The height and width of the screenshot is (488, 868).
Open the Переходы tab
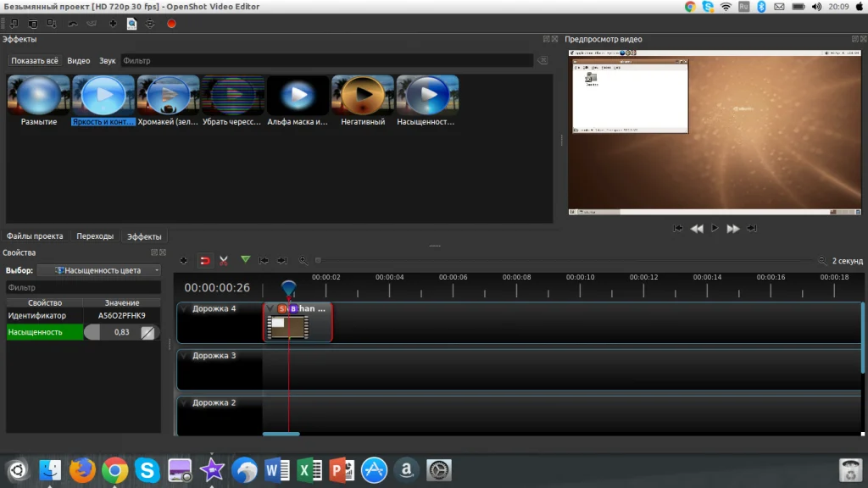[95, 236]
